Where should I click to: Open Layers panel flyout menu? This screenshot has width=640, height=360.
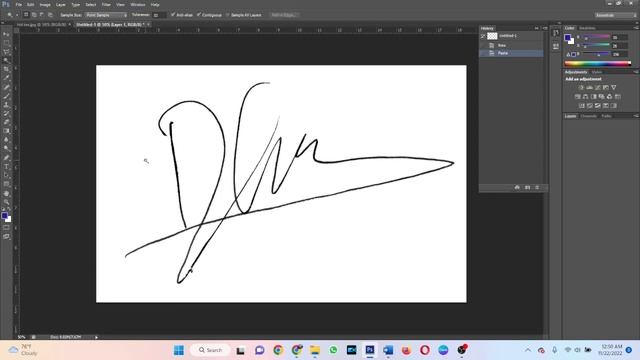(x=636, y=116)
